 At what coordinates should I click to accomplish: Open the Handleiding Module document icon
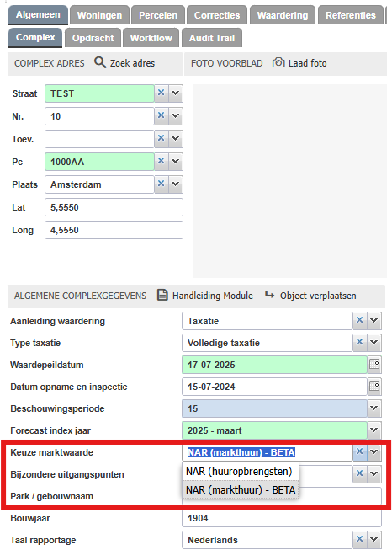[x=162, y=295]
